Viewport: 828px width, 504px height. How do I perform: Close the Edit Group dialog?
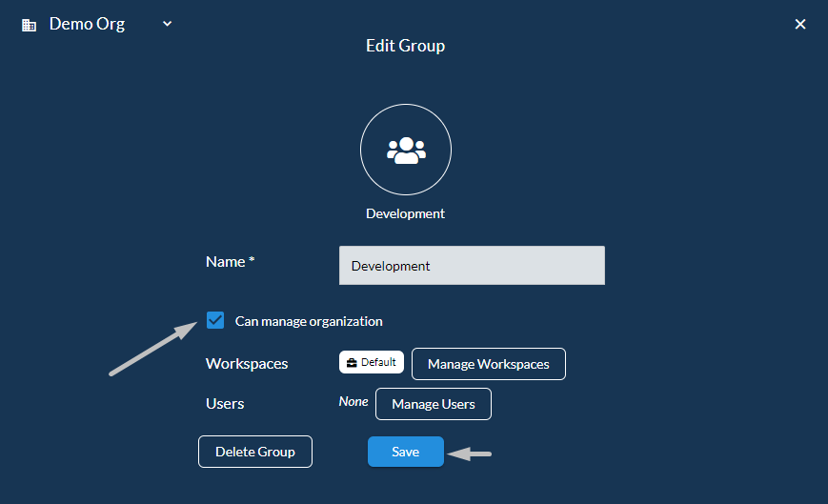tap(800, 24)
